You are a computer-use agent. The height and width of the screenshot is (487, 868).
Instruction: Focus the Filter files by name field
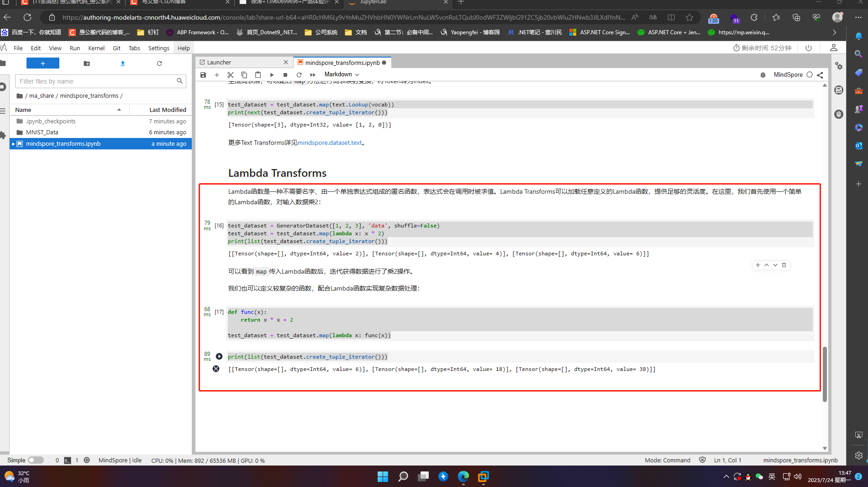100,81
